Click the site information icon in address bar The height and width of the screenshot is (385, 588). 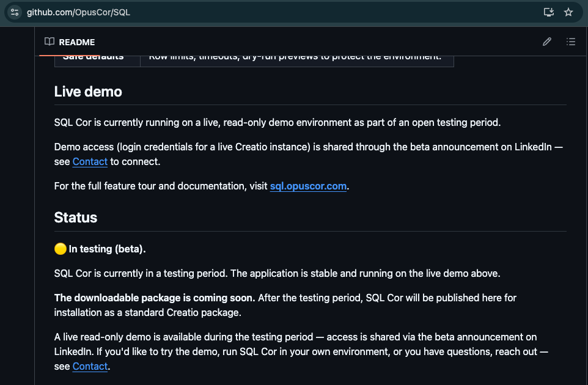(15, 12)
